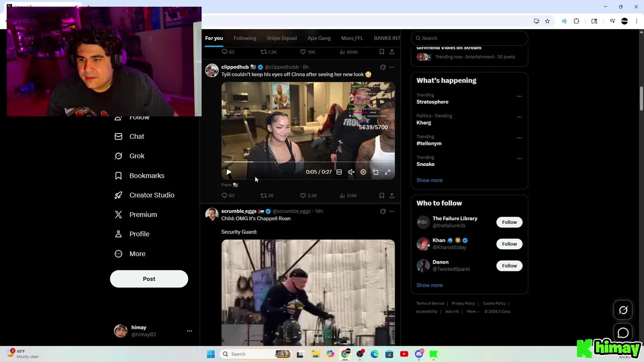This screenshot has height=362, width=644.
Task: Open Chat in the sidebar
Action: tap(129, 136)
